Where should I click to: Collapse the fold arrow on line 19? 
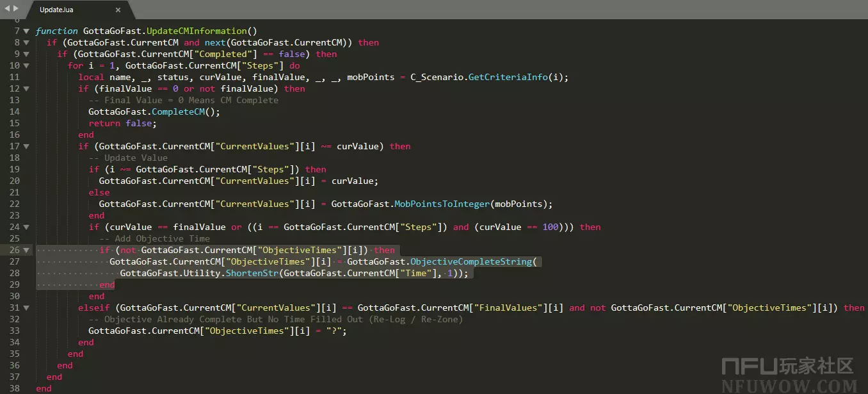pos(26,170)
